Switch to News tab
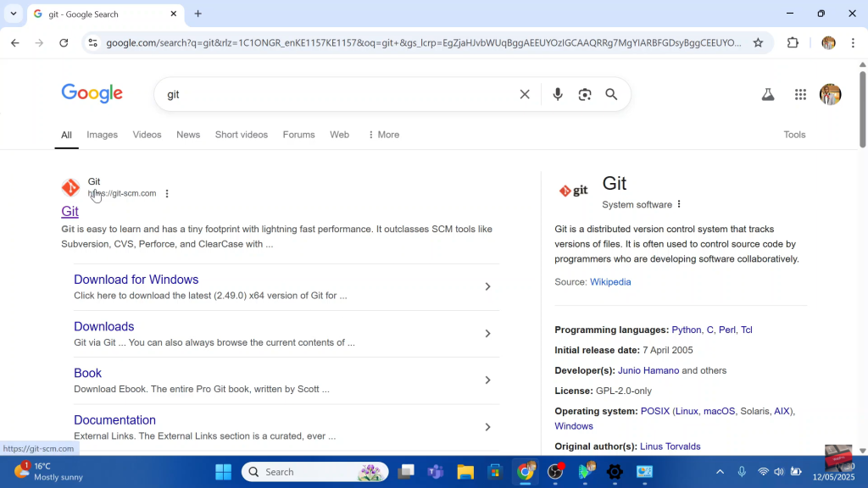The width and height of the screenshot is (868, 488). pos(188,135)
